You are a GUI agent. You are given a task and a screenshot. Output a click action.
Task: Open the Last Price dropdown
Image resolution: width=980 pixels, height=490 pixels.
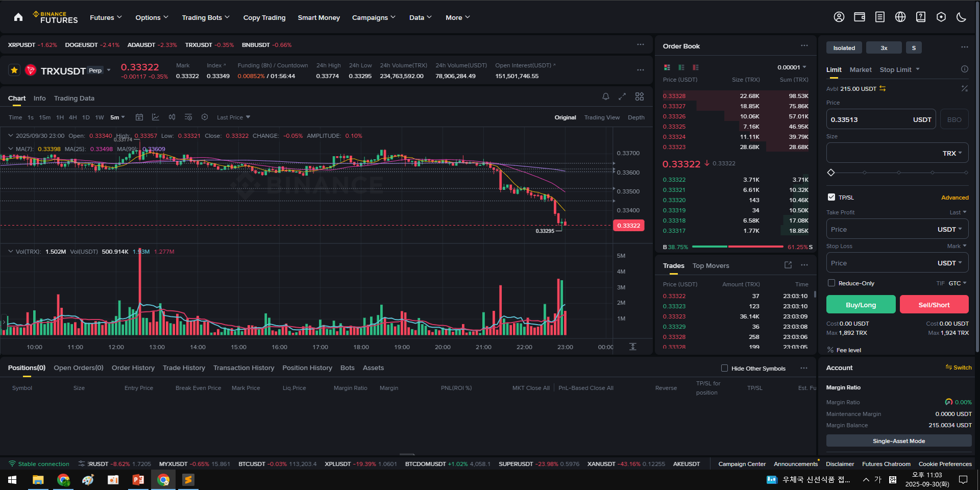click(233, 117)
